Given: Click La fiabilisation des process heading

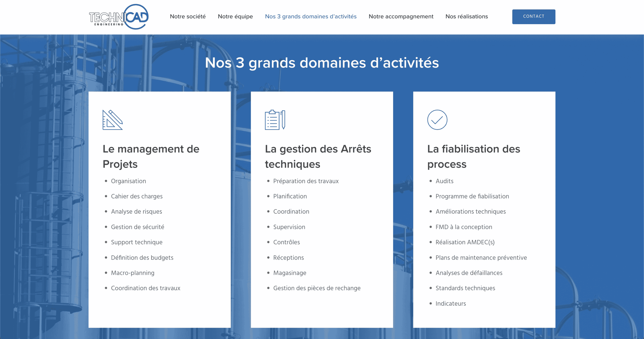Looking at the screenshot, I should click(473, 156).
